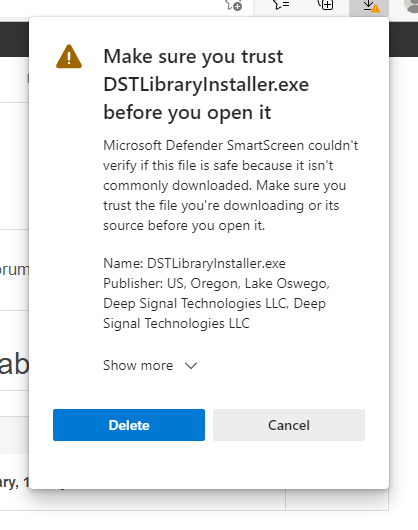Click the large partially hidden page heading

(x=15, y=365)
